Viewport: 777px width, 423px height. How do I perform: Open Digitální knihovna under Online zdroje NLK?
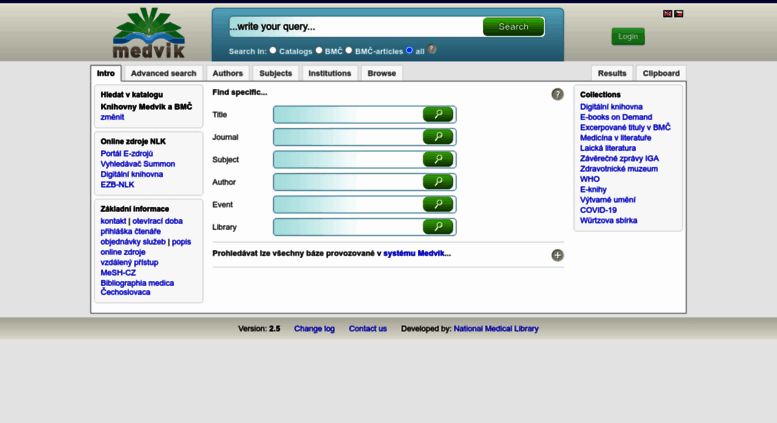coord(132,174)
